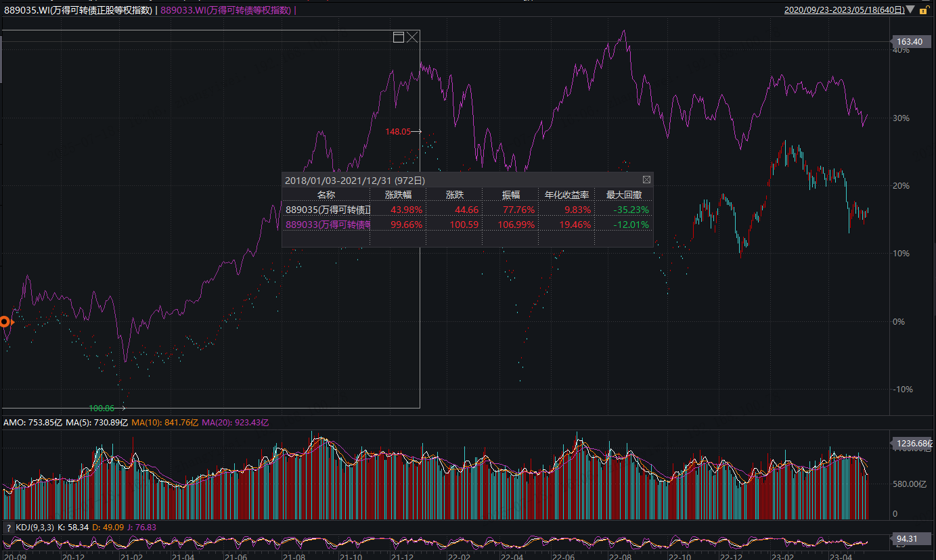Click the 年化收益率 column header
The height and width of the screenshot is (560, 936).
coord(566,195)
